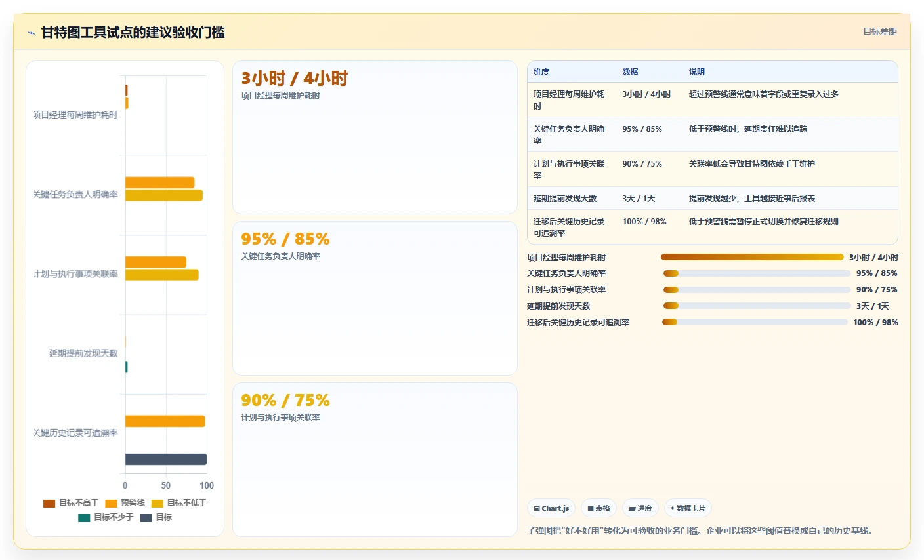924x560 pixels.
Task: Click the icon beside the 甘特图工具试点 title
Action: tap(31, 33)
